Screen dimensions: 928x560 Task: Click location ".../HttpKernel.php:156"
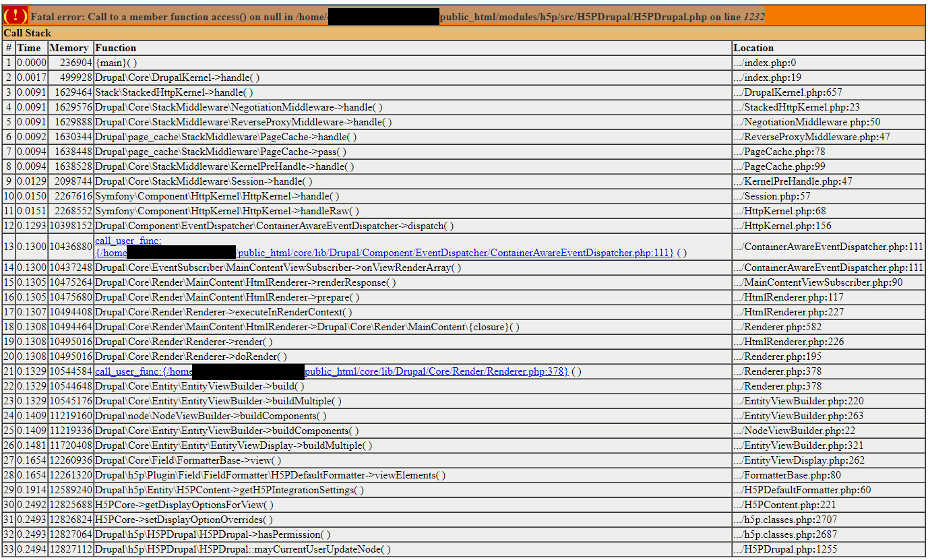pyautogui.click(x=783, y=226)
